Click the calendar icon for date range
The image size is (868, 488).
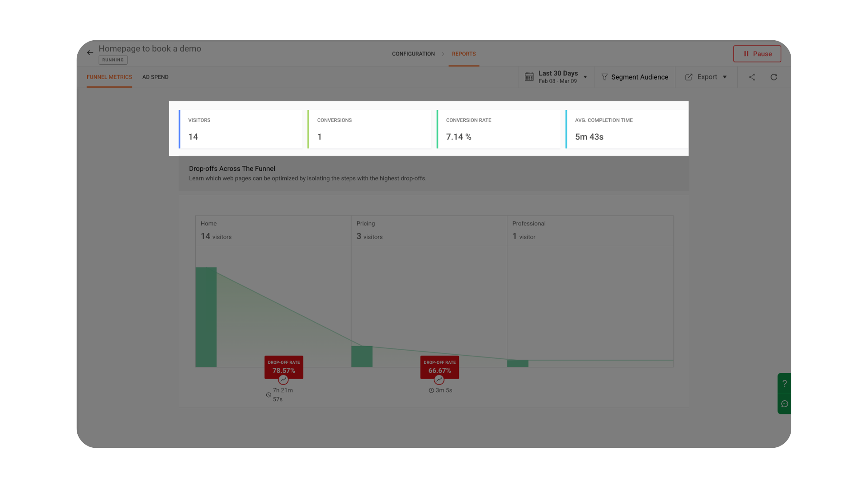point(529,77)
